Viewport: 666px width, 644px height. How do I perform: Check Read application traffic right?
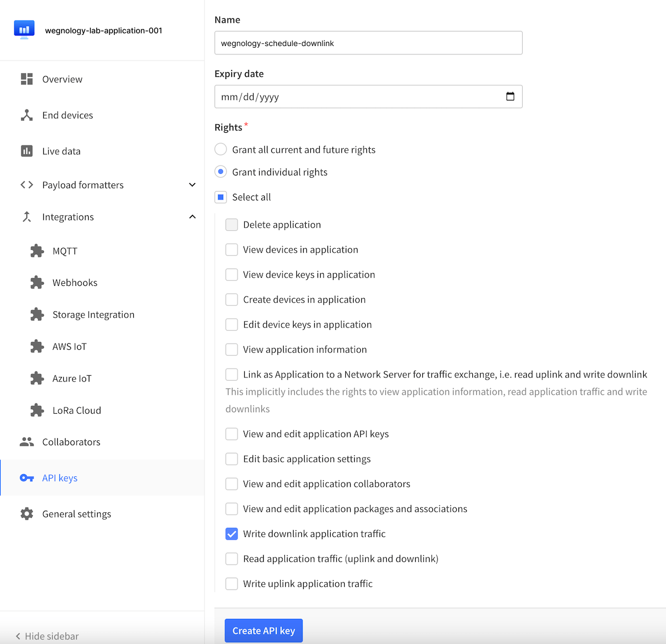[x=231, y=559]
